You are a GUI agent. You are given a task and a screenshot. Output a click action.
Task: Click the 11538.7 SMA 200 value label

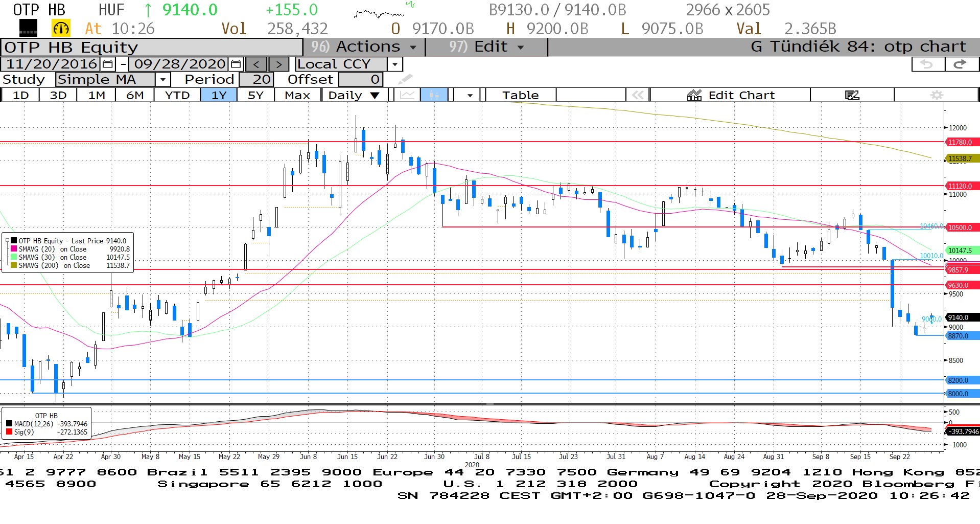tap(962, 158)
